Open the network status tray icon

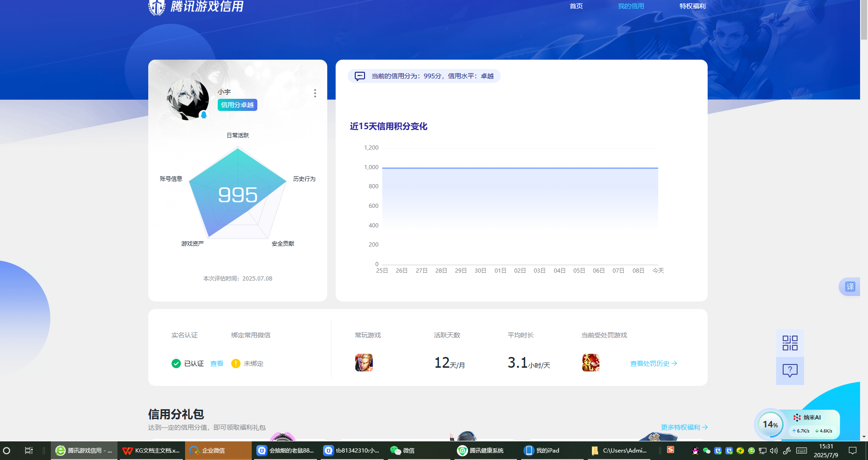(x=763, y=451)
